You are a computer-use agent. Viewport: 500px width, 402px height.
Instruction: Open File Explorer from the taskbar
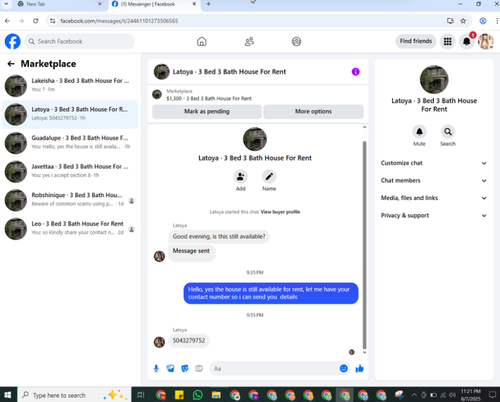tap(216, 395)
